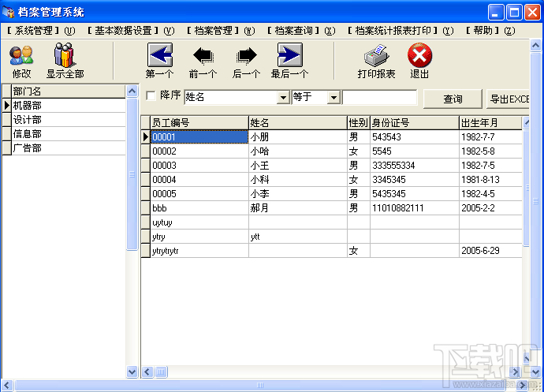The height and width of the screenshot is (392, 544).
Task: Click the 性别 column header
Action: 359,122
